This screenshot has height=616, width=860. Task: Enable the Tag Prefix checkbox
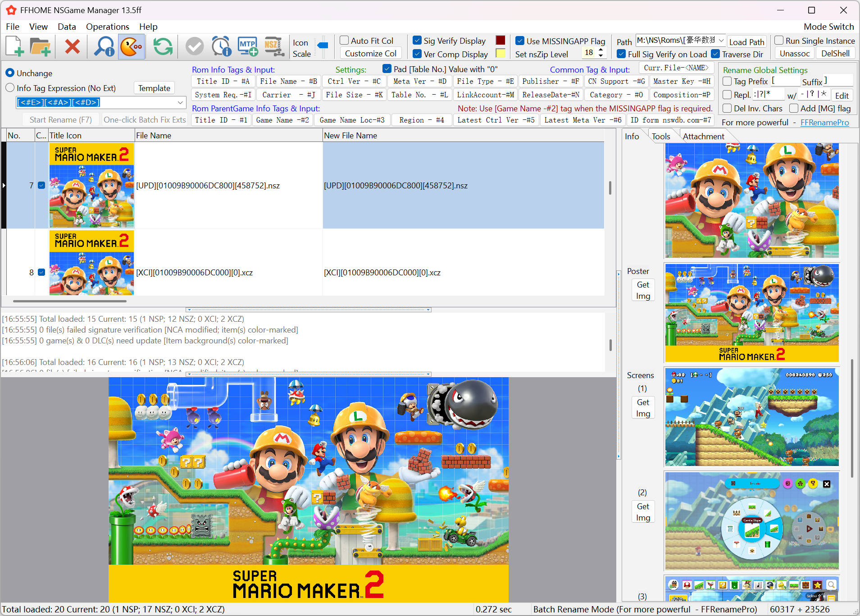[x=727, y=82]
